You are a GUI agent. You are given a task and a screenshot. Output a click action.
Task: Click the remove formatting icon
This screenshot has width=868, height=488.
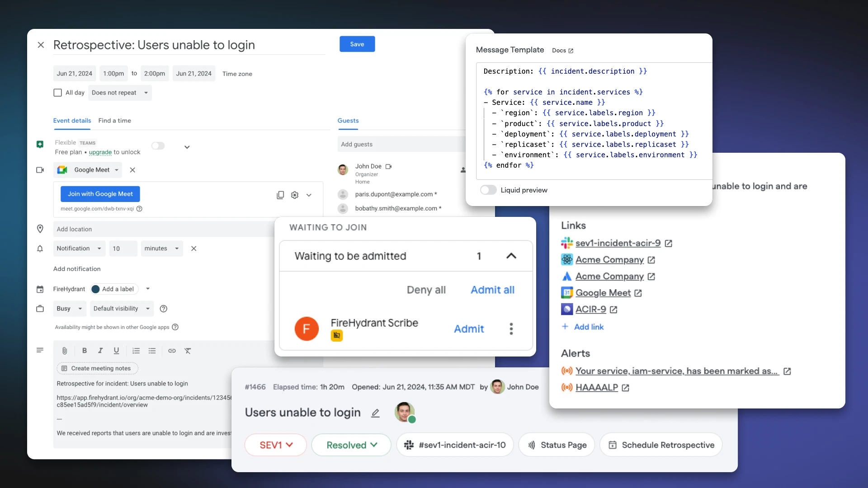click(188, 351)
